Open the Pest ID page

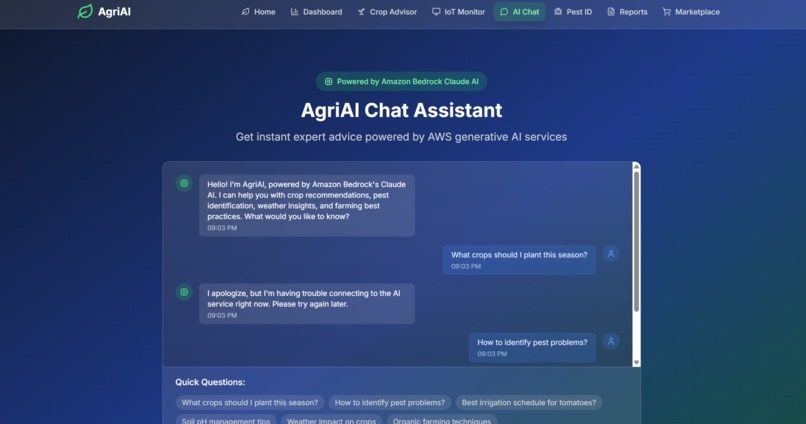tap(573, 12)
